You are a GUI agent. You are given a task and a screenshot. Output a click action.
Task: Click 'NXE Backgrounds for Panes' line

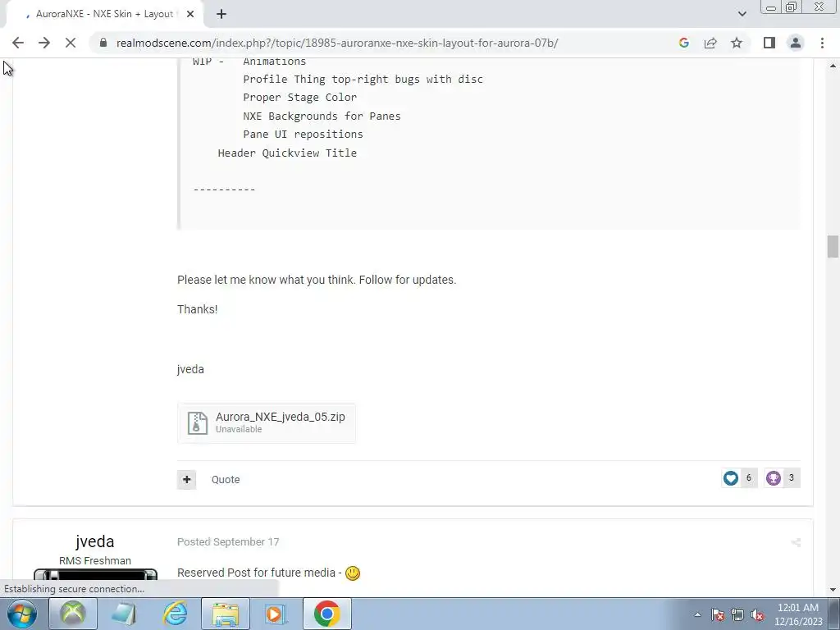coord(322,116)
